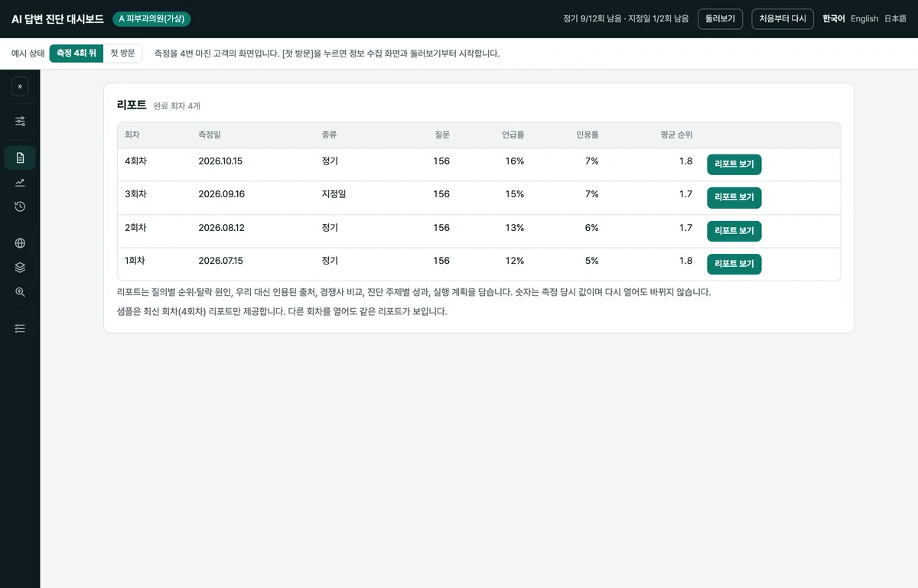
Task: Open the stacked layers icon in sidebar
Action: point(20,268)
